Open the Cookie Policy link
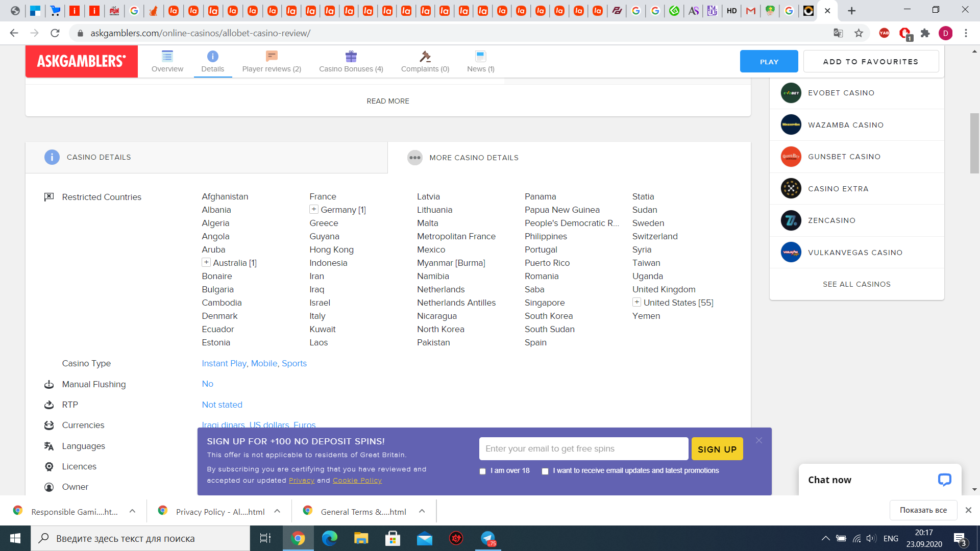Viewport: 980px width, 551px height. pos(357,481)
